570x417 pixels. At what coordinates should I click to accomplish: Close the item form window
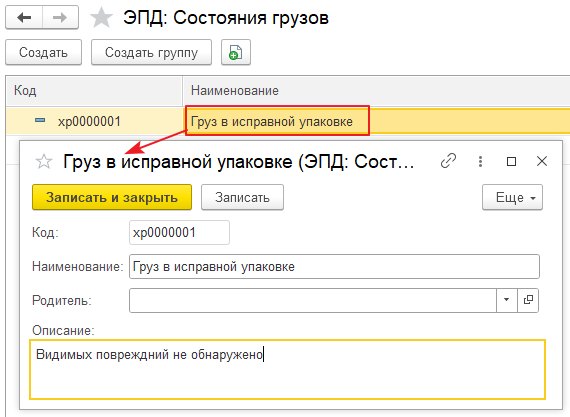542,161
